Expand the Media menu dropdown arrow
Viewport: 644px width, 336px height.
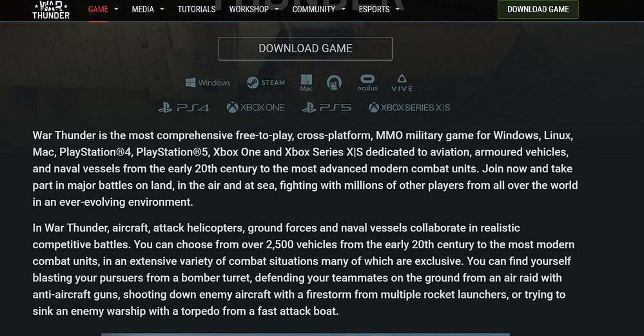point(162,9)
